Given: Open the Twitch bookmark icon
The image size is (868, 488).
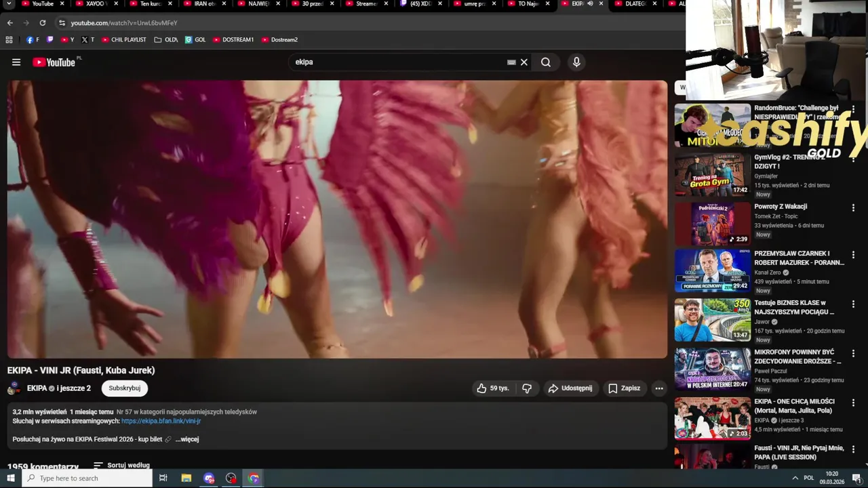Looking at the screenshot, I should pyautogui.click(x=50, y=40).
